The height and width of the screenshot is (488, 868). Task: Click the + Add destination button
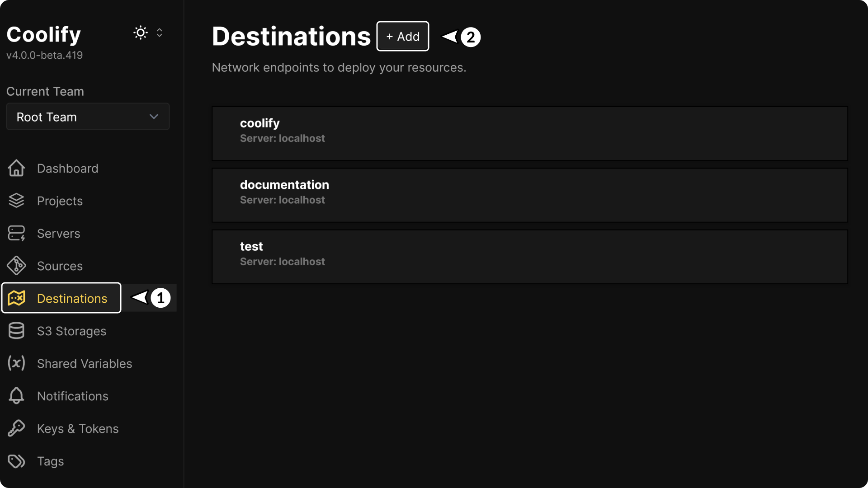coord(402,36)
